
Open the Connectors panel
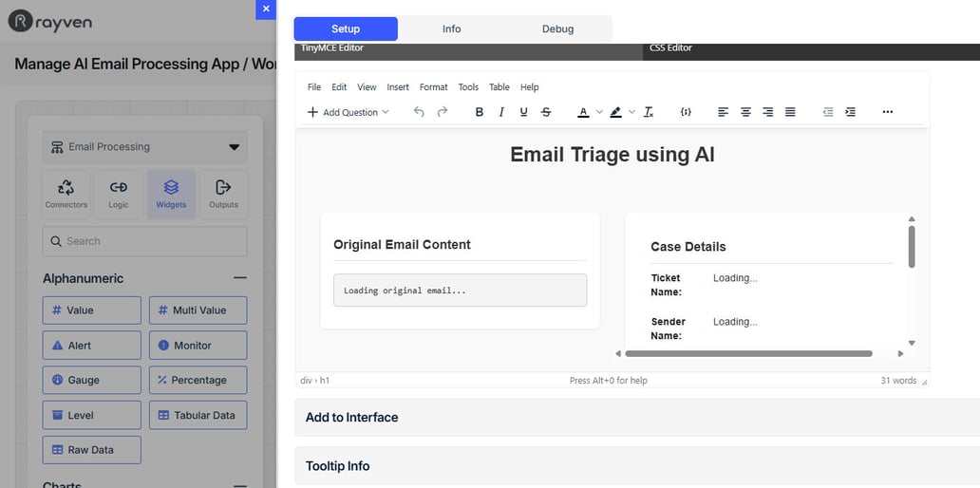pyautogui.click(x=66, y=194)
